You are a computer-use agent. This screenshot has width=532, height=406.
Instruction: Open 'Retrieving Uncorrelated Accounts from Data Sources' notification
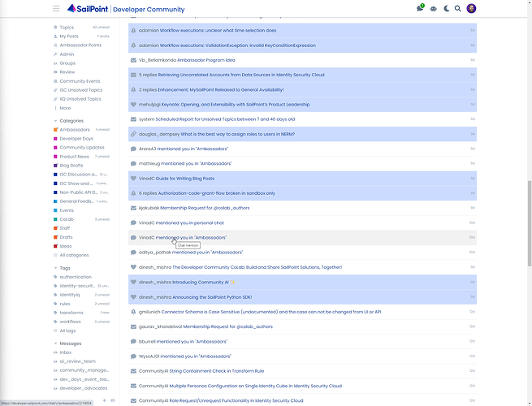[302, 75]
